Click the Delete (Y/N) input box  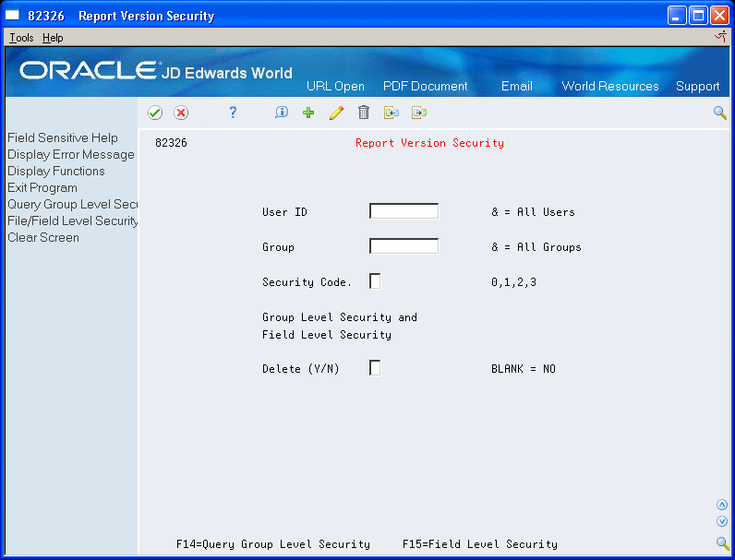(x=375, y=368)
